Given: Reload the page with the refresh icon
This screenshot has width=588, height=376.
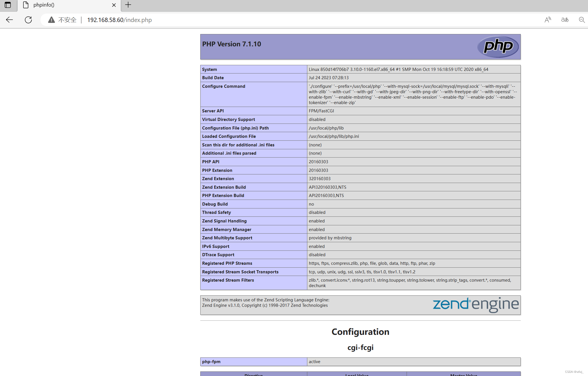Looking at the screenshot, I should tap(28, 20).
